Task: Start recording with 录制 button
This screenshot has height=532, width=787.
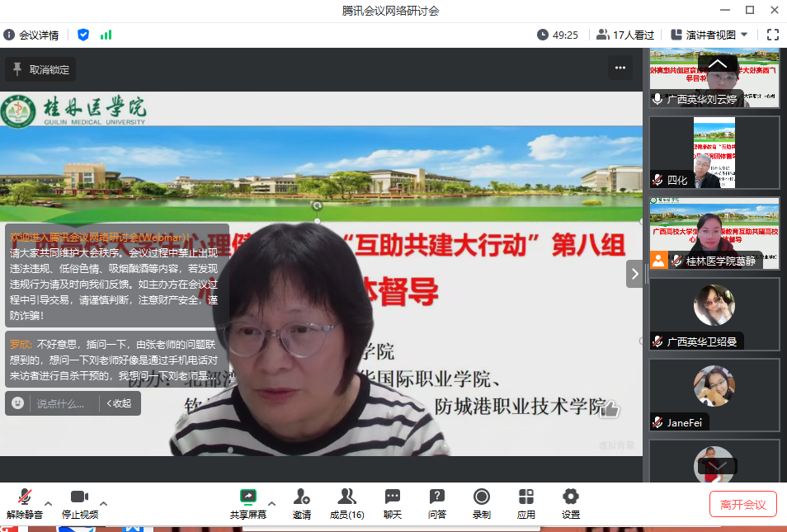Action: tap(481, 504)
